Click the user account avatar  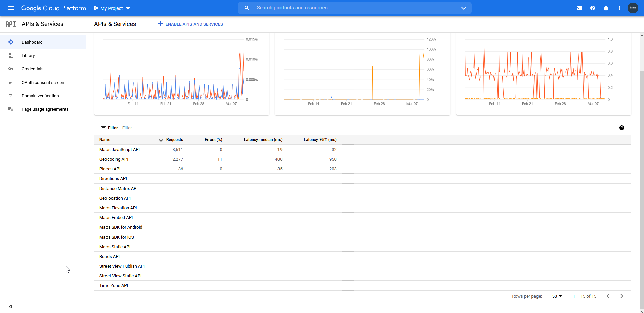[633, 8]
